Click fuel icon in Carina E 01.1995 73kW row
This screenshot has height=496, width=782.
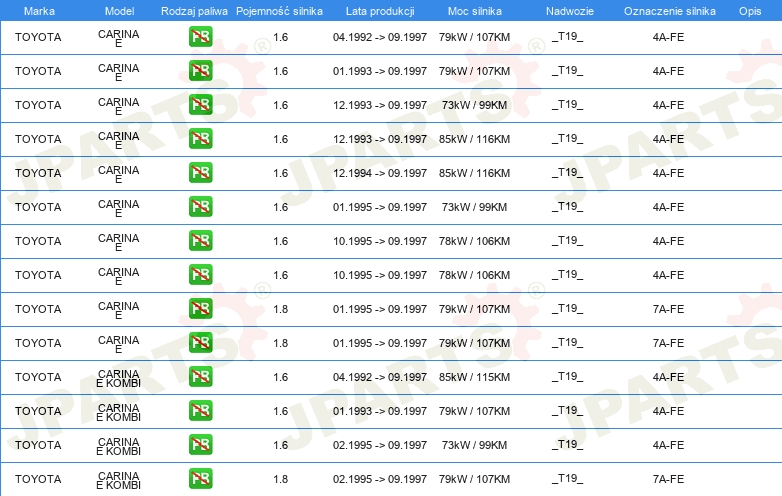point(200,206)
